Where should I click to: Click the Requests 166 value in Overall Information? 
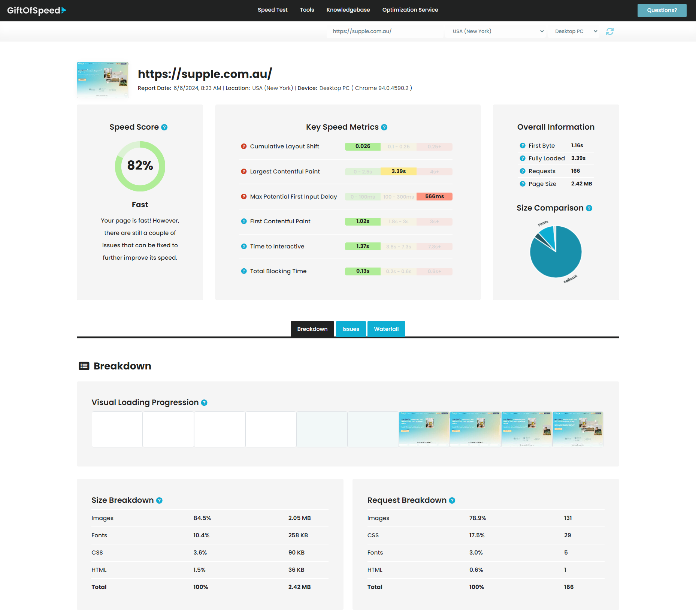point(575,171)
